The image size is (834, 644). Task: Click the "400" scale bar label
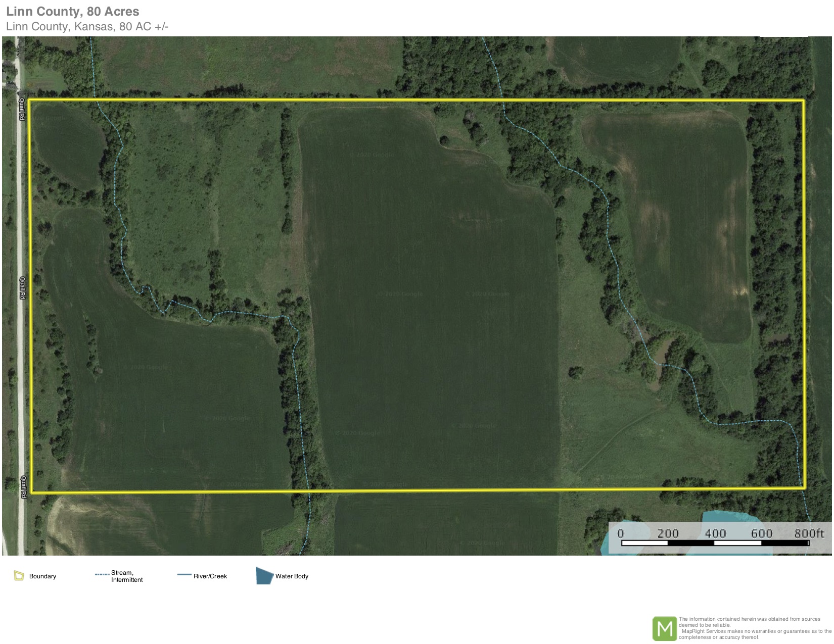(715, 533)
